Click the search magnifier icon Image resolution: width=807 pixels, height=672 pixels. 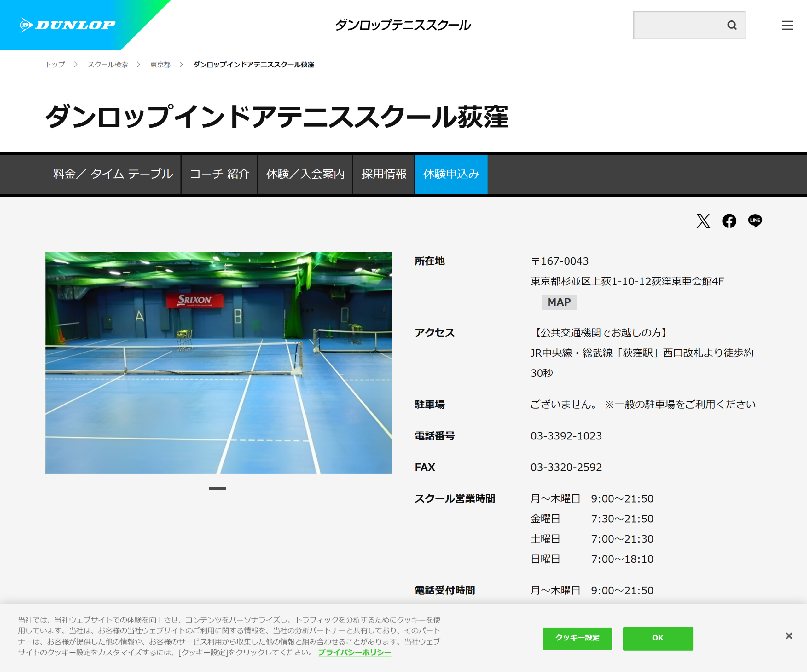732,25
